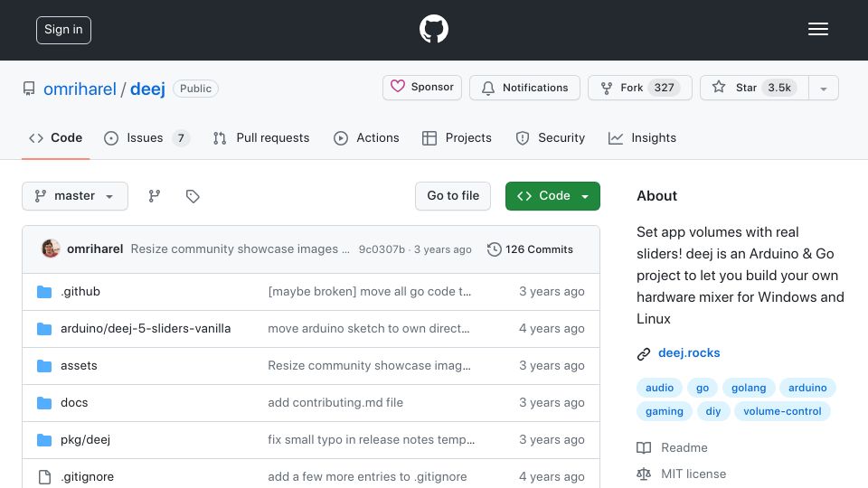The image size is (868, 488).
Task: Open 'move arduino sketch to own direct…' commit
Action: (x=369, y=329)
